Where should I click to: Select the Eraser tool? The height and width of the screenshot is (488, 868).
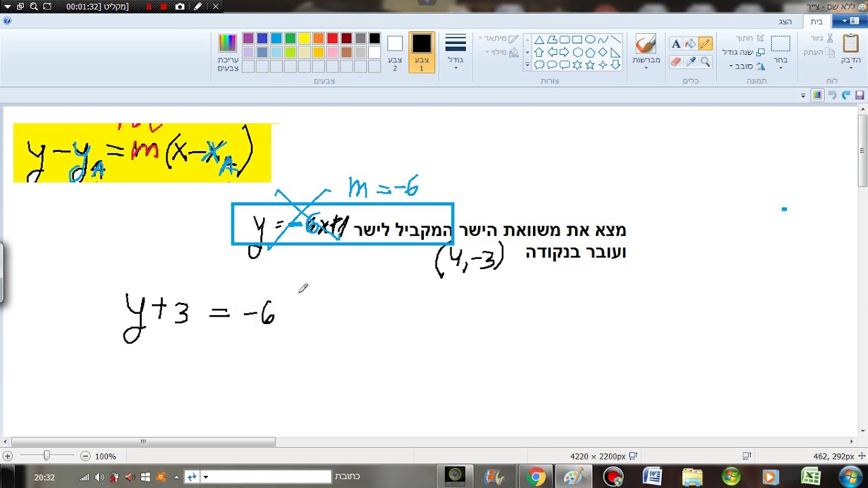pos(676,62)
